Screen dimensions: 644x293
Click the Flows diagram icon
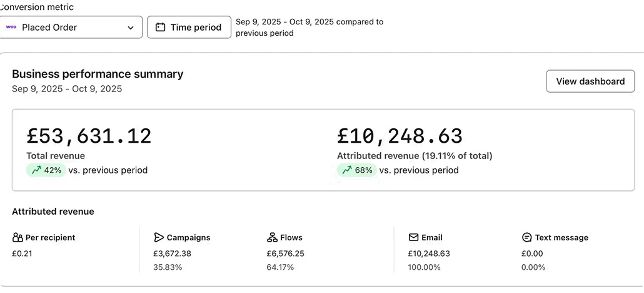pos(272,238)
